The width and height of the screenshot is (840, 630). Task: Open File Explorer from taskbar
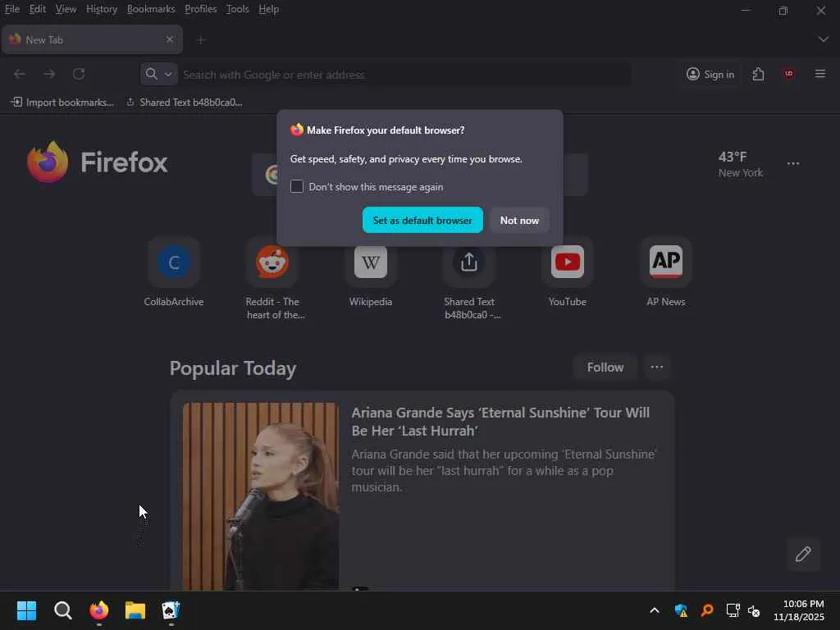point(135,610)
